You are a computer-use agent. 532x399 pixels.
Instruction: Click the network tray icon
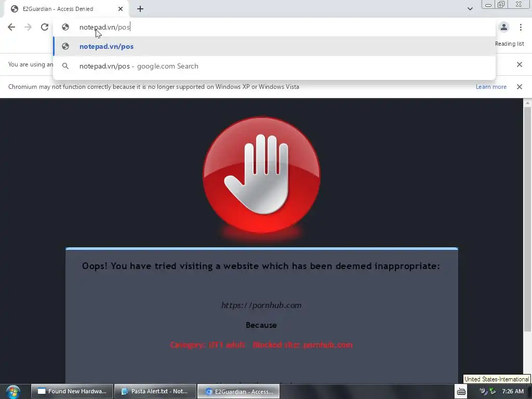(493, 391)
